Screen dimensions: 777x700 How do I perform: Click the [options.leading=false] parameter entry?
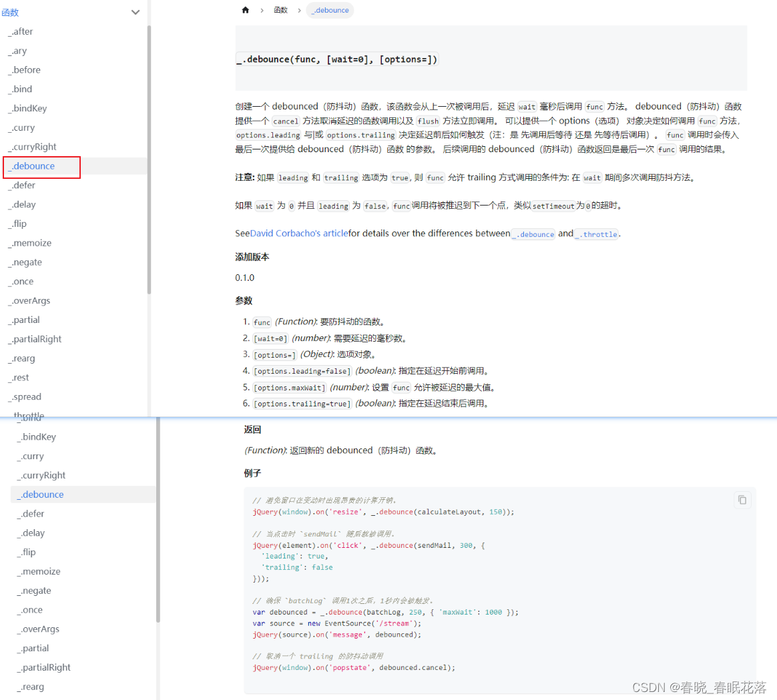[371, 371]
